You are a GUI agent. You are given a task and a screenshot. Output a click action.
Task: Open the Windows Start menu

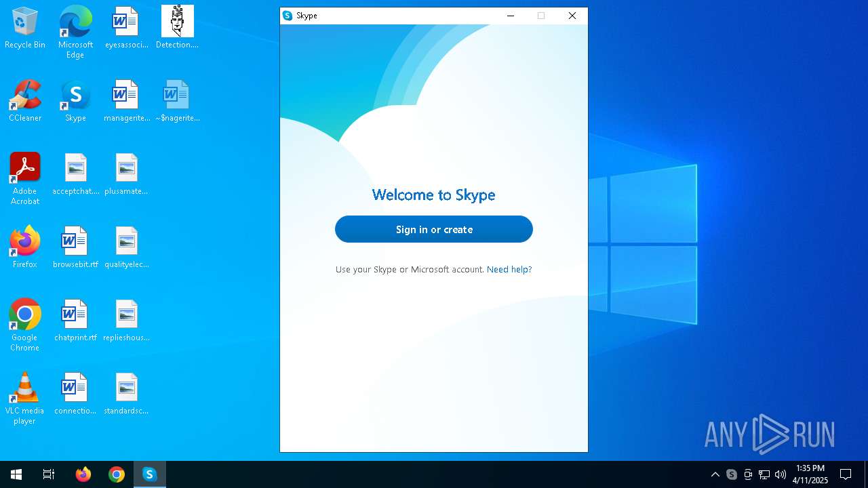pos(16,474)
